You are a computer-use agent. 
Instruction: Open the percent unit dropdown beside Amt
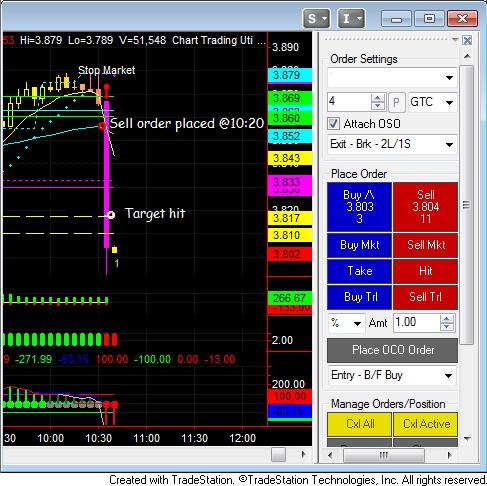pos(347,323)
